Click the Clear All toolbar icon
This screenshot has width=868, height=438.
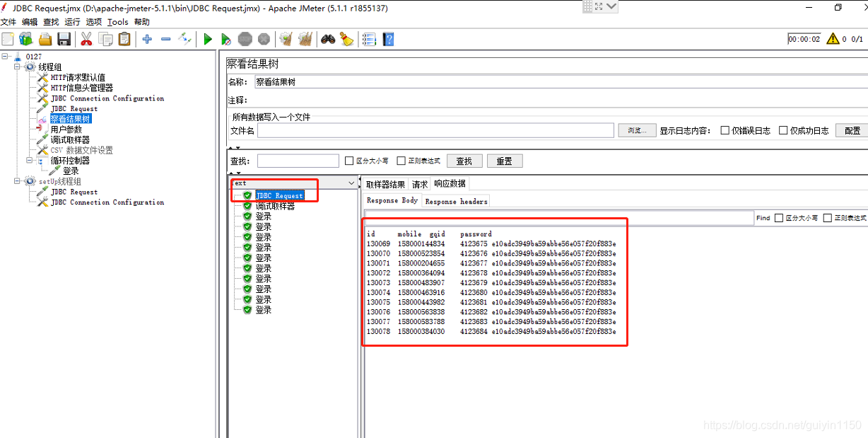[305, 39]
